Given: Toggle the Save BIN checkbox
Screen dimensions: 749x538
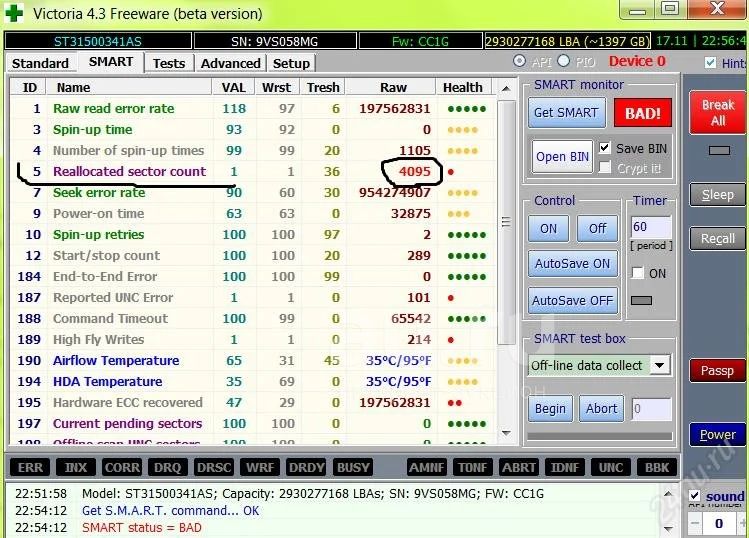Looking at the screenshot, I should coord(604,148).
